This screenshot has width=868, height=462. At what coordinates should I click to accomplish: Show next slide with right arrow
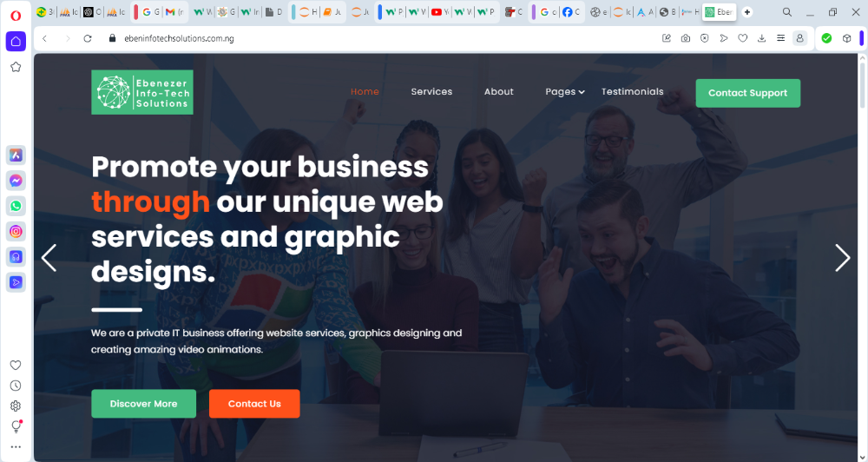click(x=842, y=258)
